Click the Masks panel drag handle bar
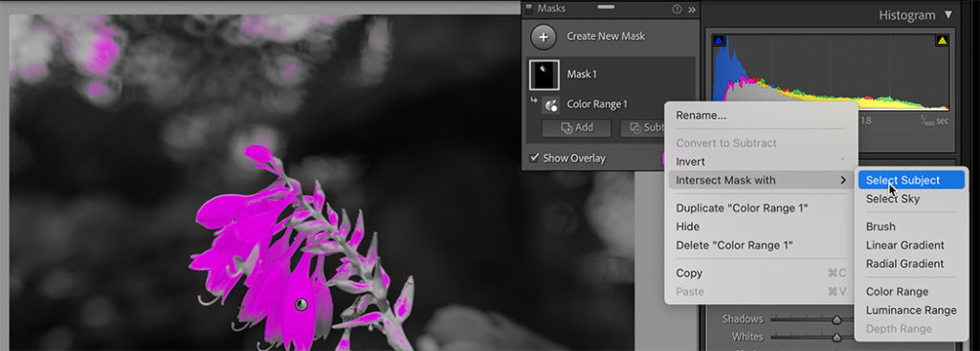The width and height of the screenshot is (980, 351). coord(606,7)
